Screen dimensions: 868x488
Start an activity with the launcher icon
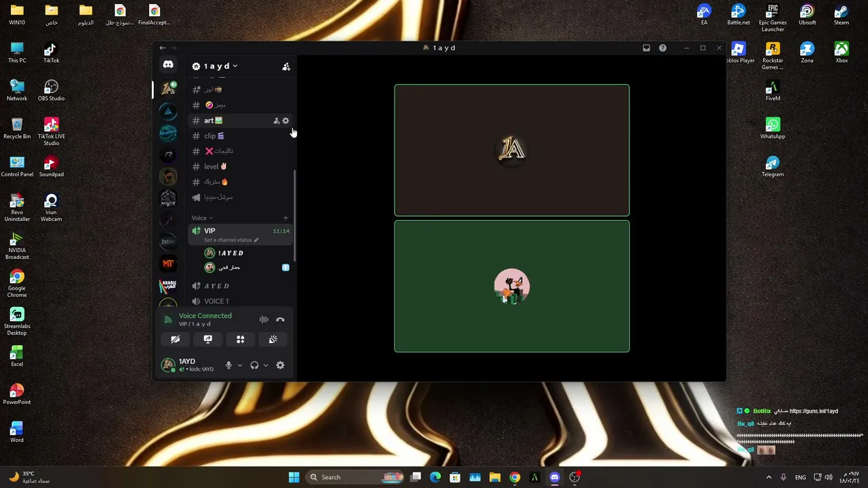pyautogui.click(x=240, y=340)
